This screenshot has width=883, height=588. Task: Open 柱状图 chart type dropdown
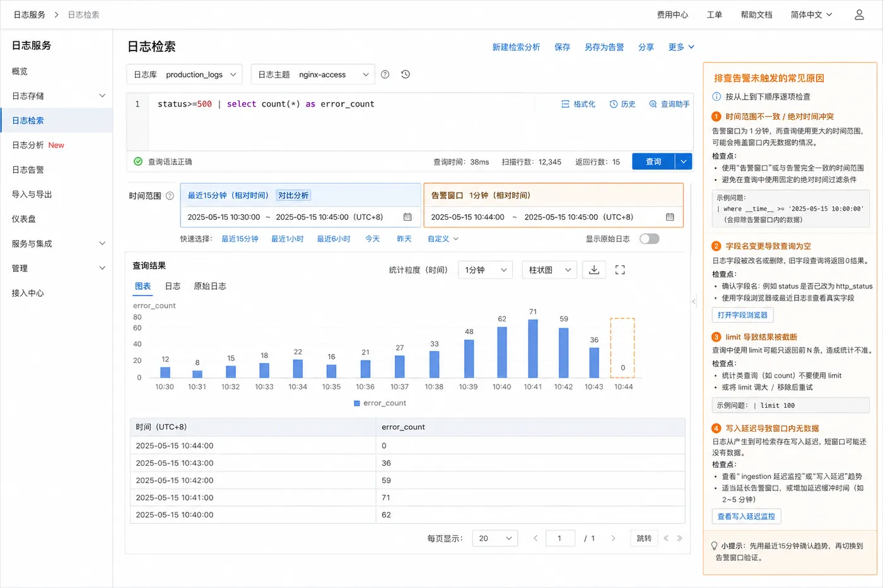tap(549, 270)
